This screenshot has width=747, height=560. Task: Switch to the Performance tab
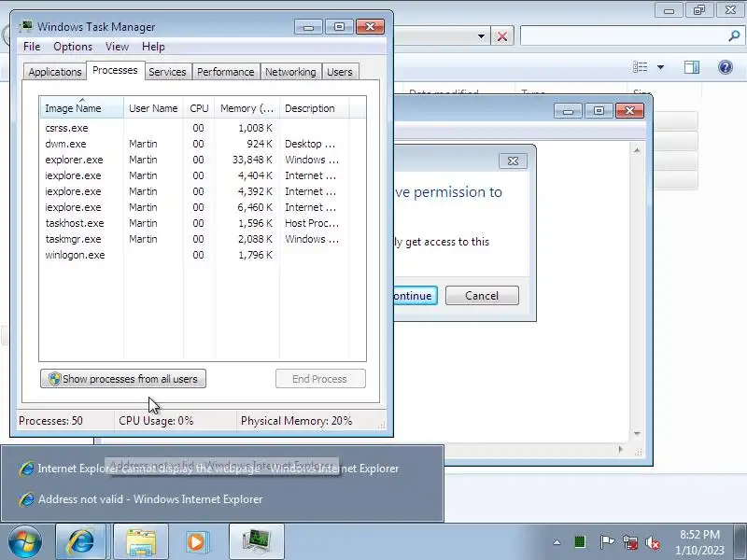point(226,72)
